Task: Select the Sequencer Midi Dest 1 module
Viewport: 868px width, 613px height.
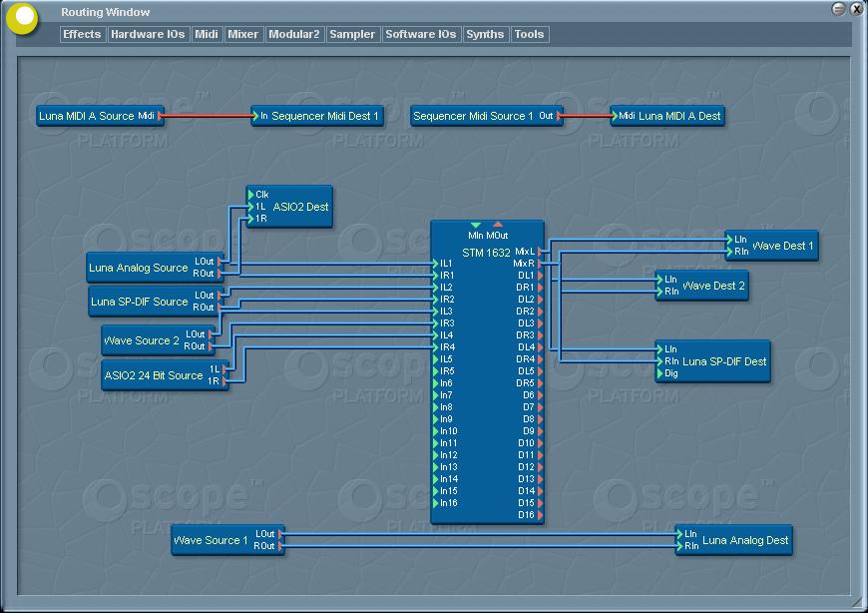Action: 317,116
